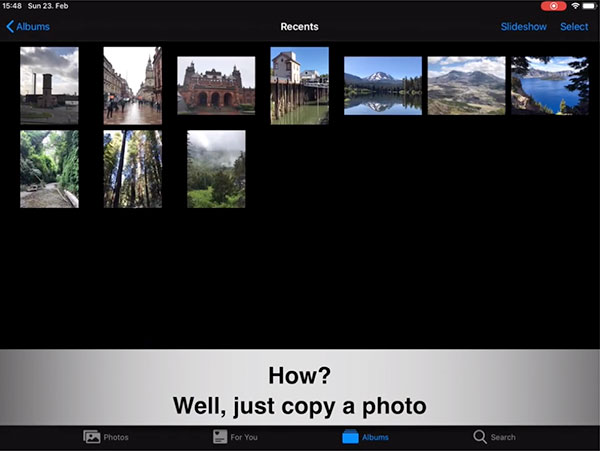
Task: Open the red brick arched building photo
Action: (216, 85)
